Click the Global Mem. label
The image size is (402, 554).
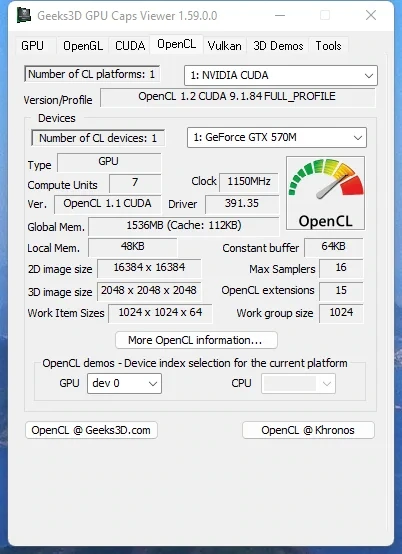pyautogui.click(x=56, y=227)
